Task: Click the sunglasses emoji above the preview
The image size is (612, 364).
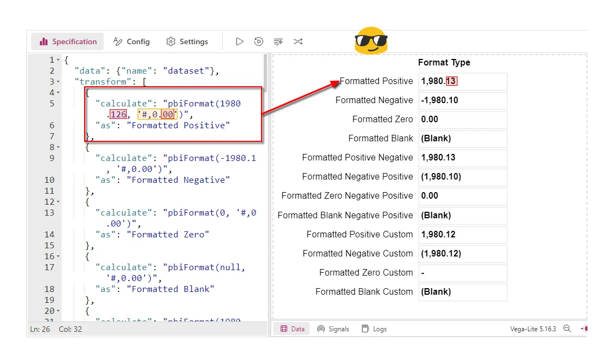Action: [x=371, y=41]
